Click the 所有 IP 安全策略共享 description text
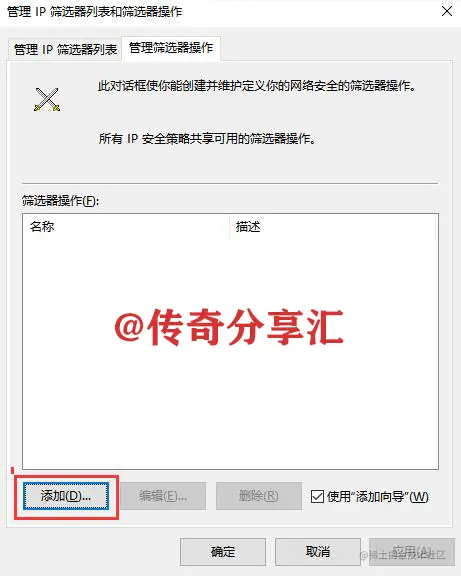This screenshot has width=461, height=576. (207, 139)
